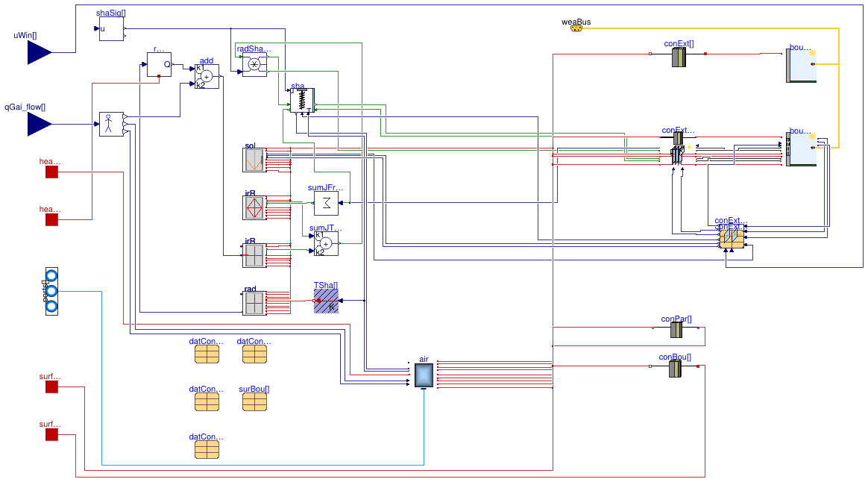Select the irR block with red diamond

[x=254, y=207]
